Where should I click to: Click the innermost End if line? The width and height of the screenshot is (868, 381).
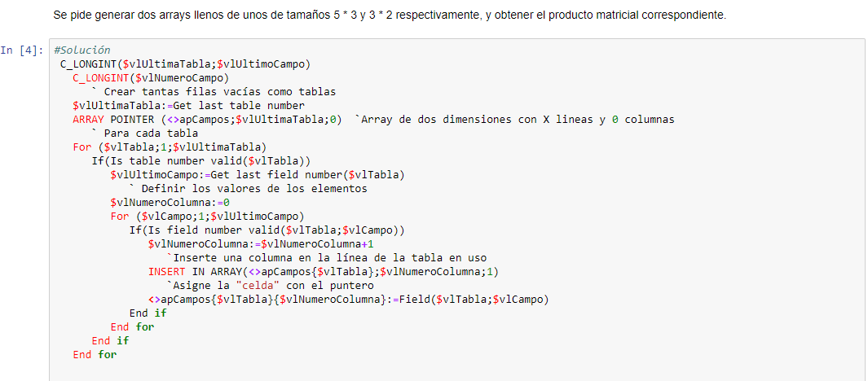[148, 313]
